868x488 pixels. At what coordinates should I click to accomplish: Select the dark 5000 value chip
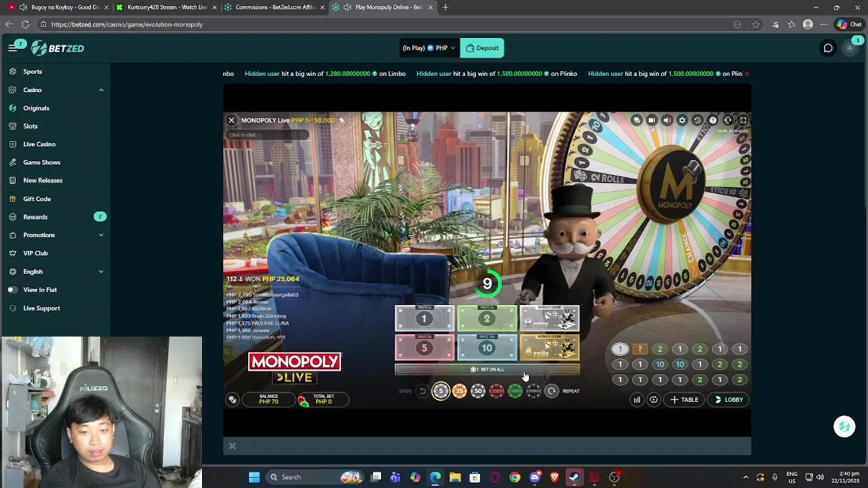click(x=534, y=391)
